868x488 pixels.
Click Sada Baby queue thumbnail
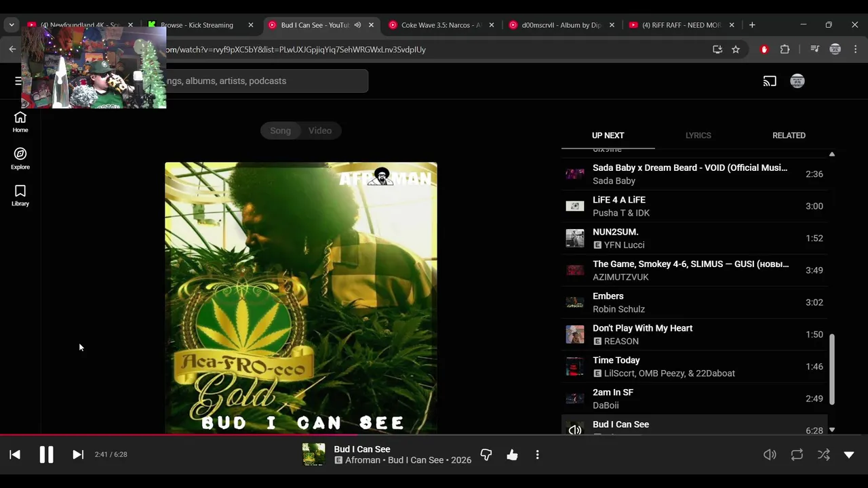575,174
